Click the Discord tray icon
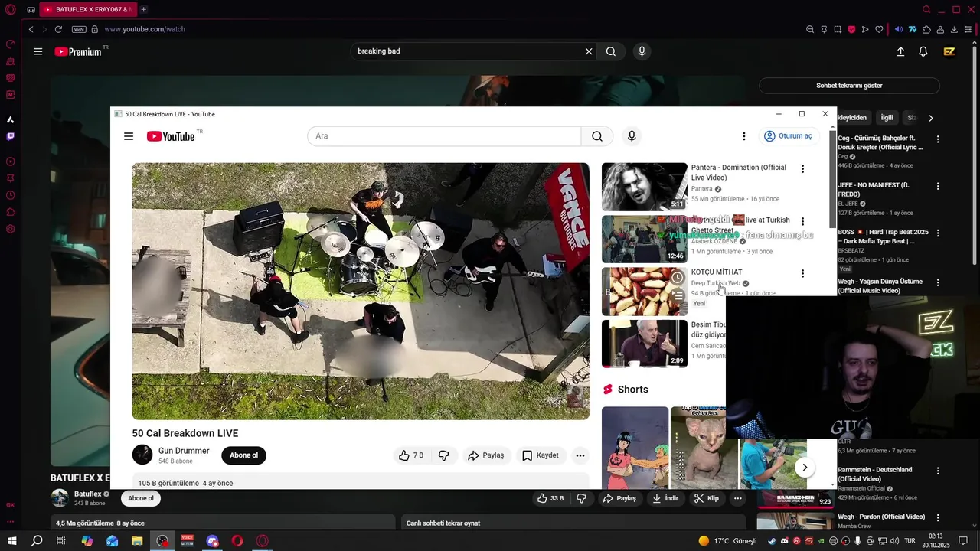 (784, 541)
